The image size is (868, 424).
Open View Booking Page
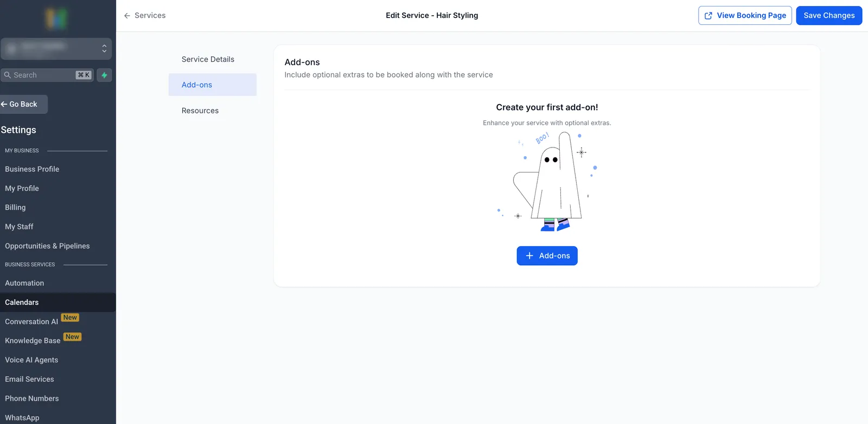(745, 16)
